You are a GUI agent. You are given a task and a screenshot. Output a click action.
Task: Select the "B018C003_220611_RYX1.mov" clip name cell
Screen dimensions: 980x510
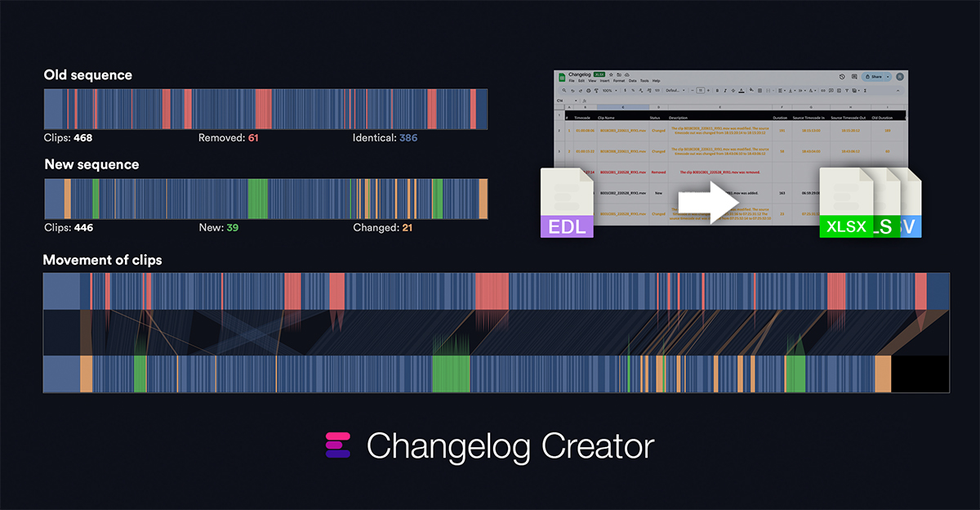pos(622,130)
